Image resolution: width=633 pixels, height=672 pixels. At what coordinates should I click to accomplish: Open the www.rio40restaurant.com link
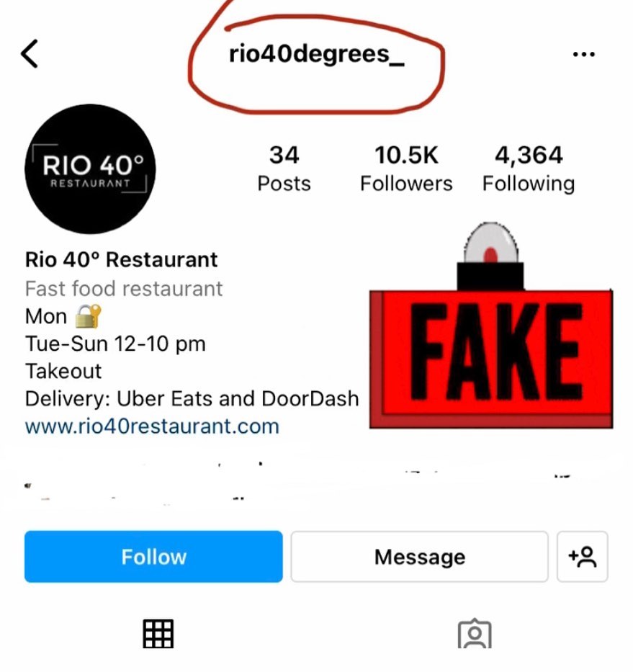[152, 426]
